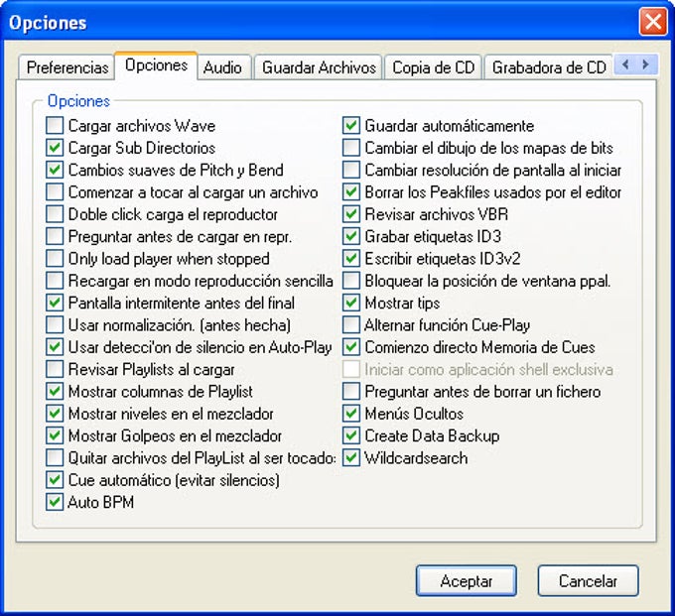Uncheck Cargar Sub Directorios
Image resolution: width=675 pixels, height=616 pixels.
(55, 148)
